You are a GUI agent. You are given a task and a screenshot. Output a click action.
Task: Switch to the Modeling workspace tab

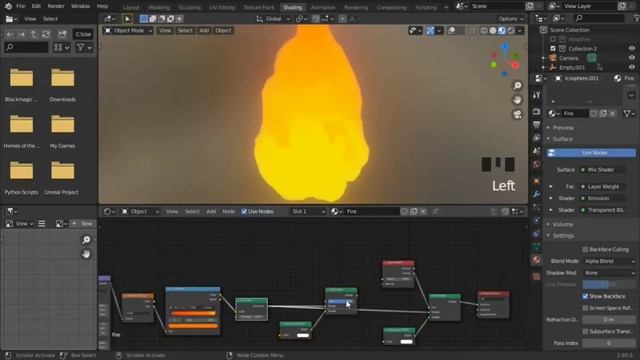coord(159,7)
